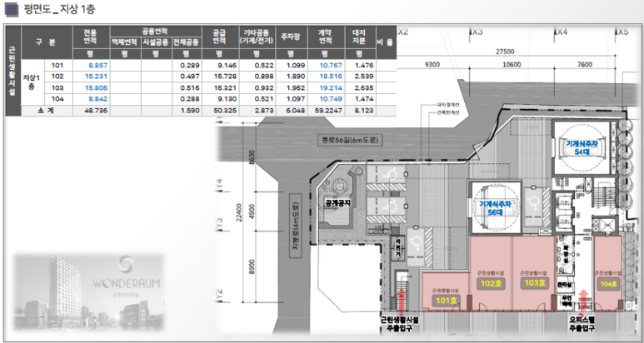The image size is (644, 343).
Task: Select the 50.325 supply area subtotal
Action: tap(225, 111)
